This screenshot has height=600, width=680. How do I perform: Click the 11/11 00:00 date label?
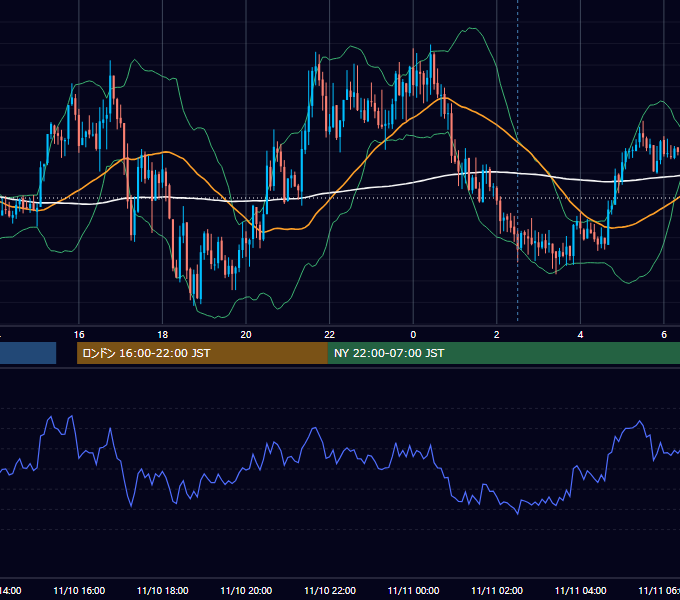point(413,590)
